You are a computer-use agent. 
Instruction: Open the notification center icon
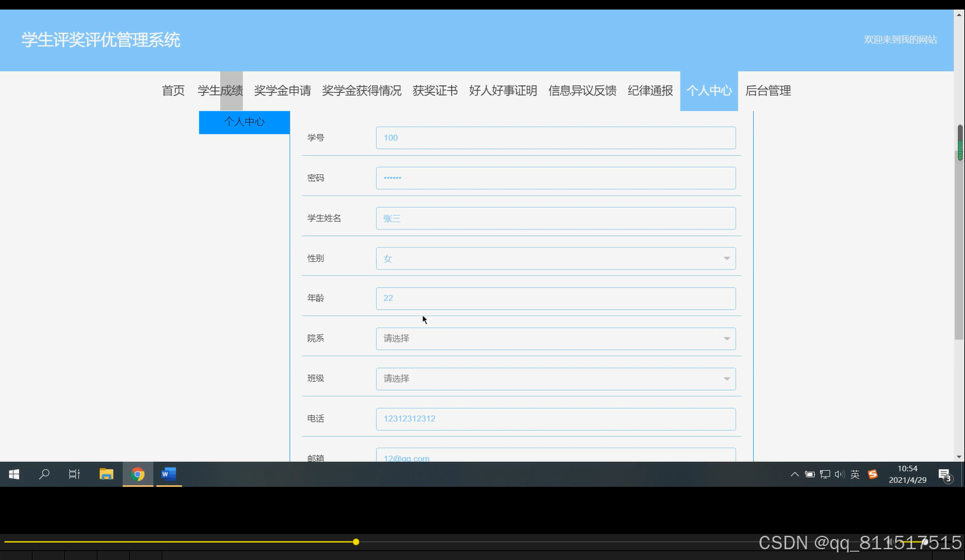tap(945, 475)
